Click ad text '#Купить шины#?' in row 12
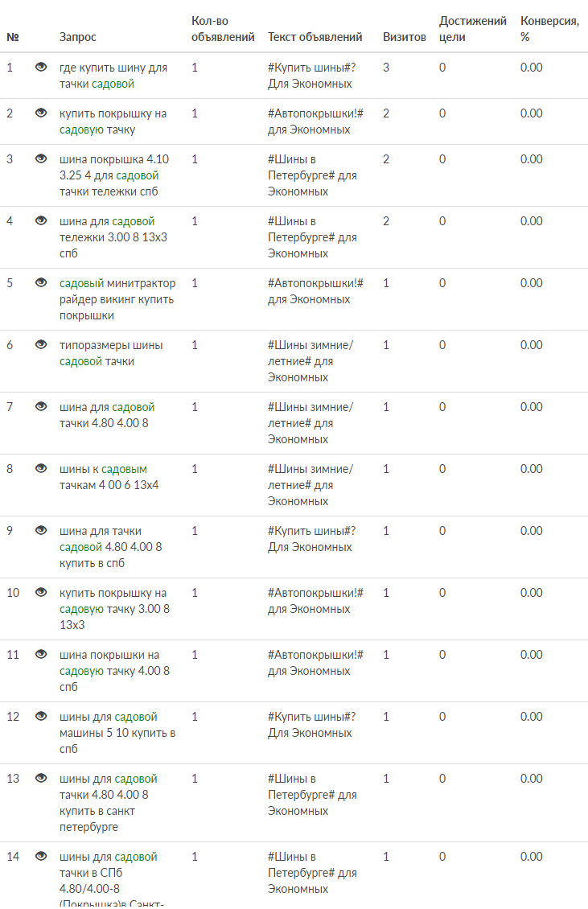This screenshot has width=588, height=909. (311, 717)
